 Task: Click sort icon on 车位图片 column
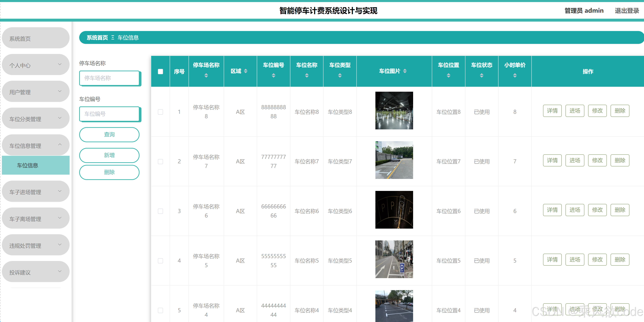click(x=405, y=71)
